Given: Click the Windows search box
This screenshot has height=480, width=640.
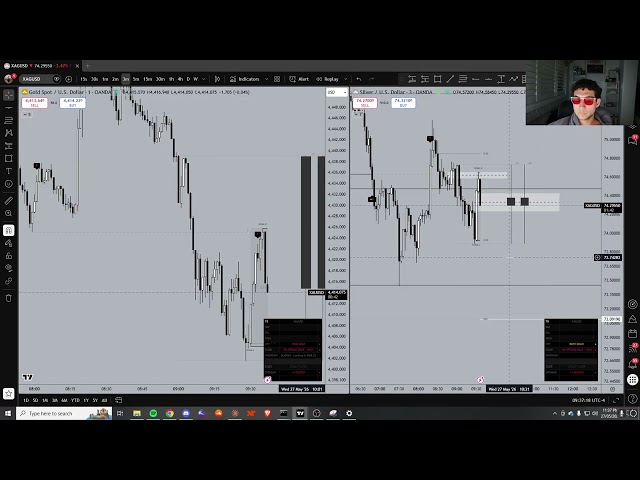Looking at the screenshot, I should pyautogui.click(x=64, y=413).
